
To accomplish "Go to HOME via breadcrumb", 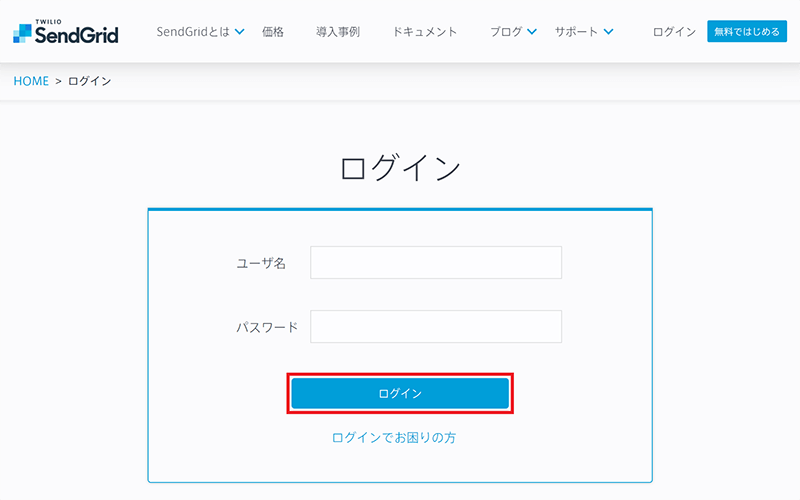I will (31, 81).
